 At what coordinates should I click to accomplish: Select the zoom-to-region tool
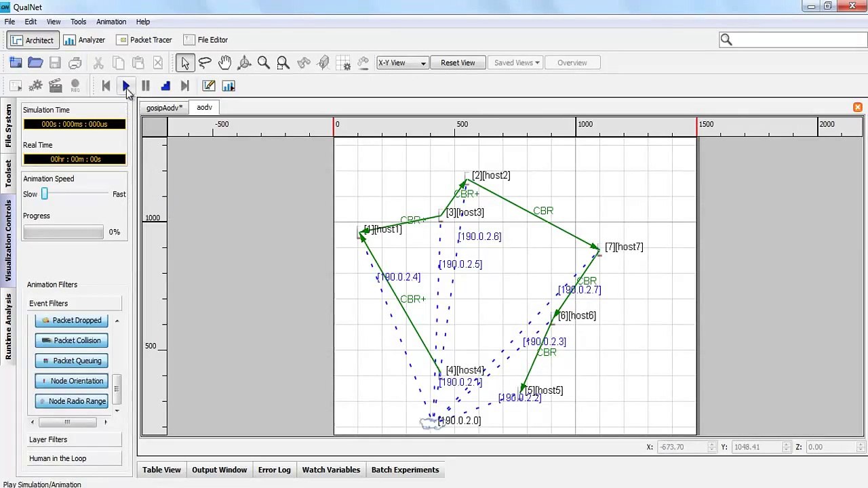(x=283, y=63)
